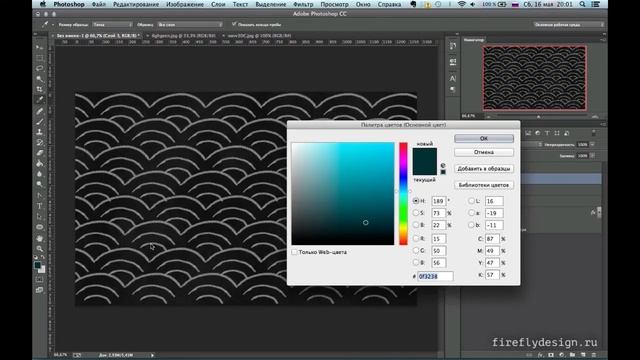This screenshot has height=360, width=640.
Task: Open Navigator panel flyout menu
Action: click(603, 40)
